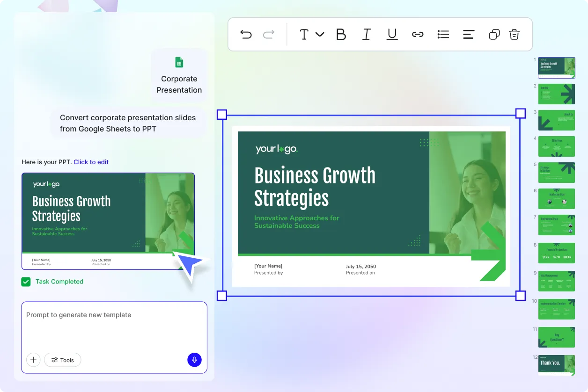Insert a hyperlink with the link icon
588x392 pixels.
[x=418, y=34]
